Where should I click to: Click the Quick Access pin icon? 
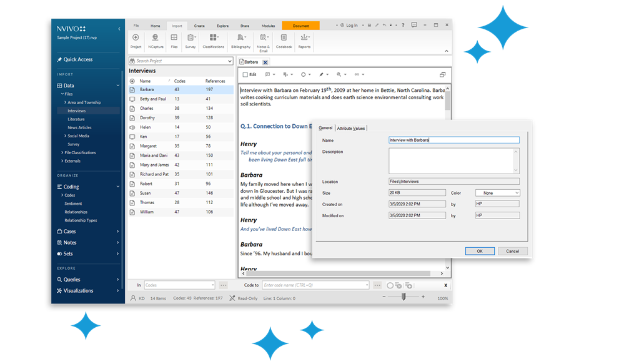59,60
